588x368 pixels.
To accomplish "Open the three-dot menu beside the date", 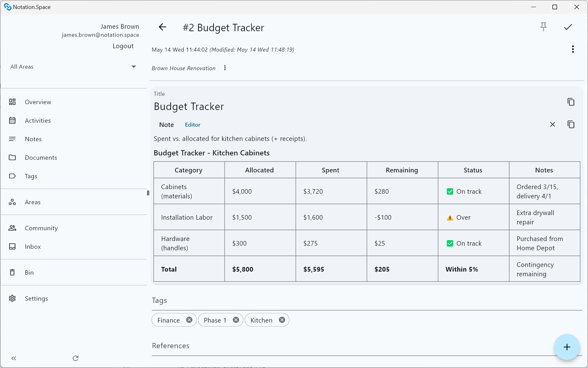I will pos(573,49).
